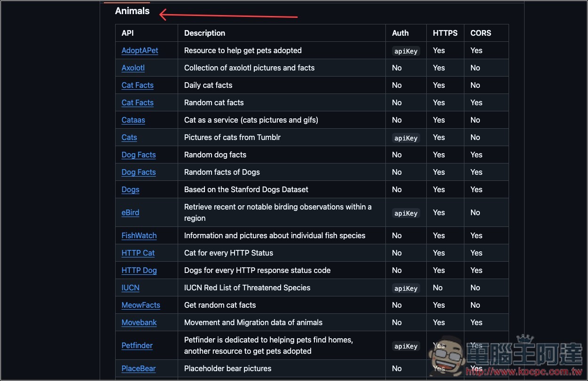
Task: Click the Auth column header
Action: click(400, 33)
